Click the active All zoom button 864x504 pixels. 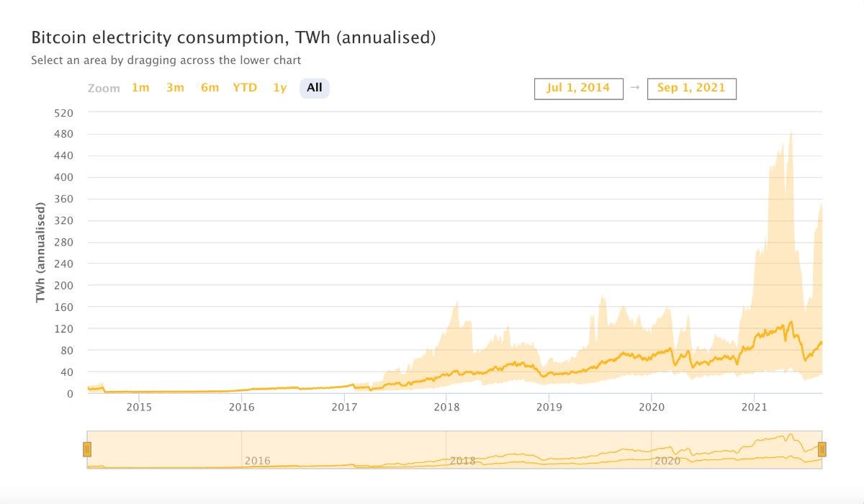pyautogui.click(x=313, y=88)
